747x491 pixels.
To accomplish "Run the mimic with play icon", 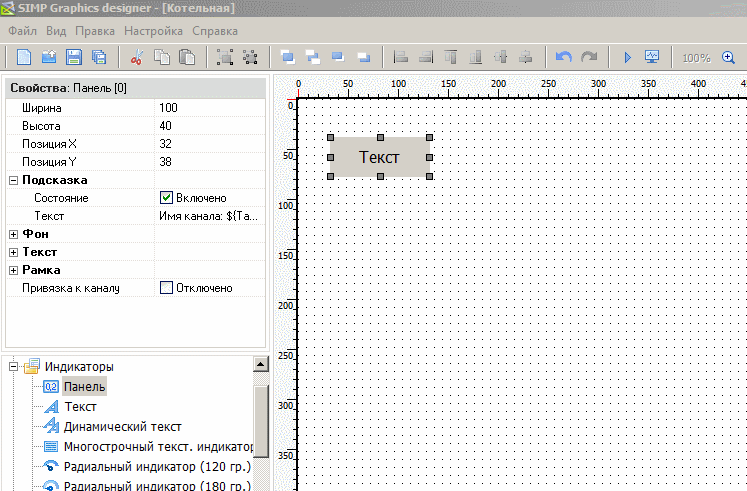I will (627, 58).
